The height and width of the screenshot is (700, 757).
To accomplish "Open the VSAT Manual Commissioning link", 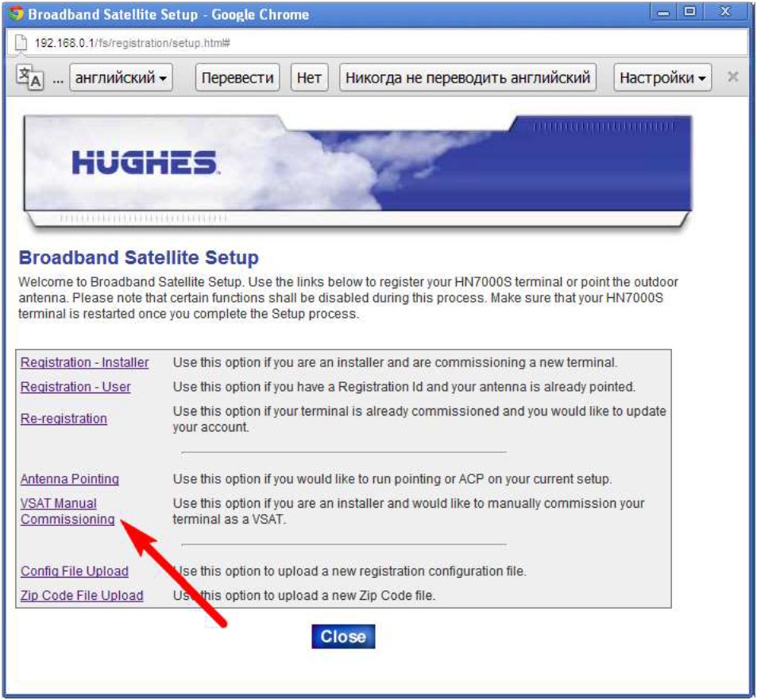I will tap(68, 511).
